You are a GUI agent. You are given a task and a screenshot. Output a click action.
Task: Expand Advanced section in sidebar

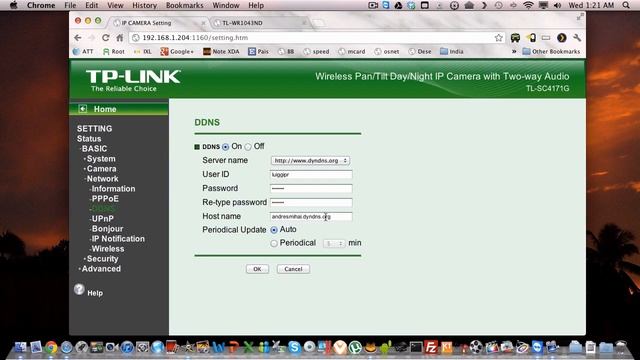[x=101, y=269]
